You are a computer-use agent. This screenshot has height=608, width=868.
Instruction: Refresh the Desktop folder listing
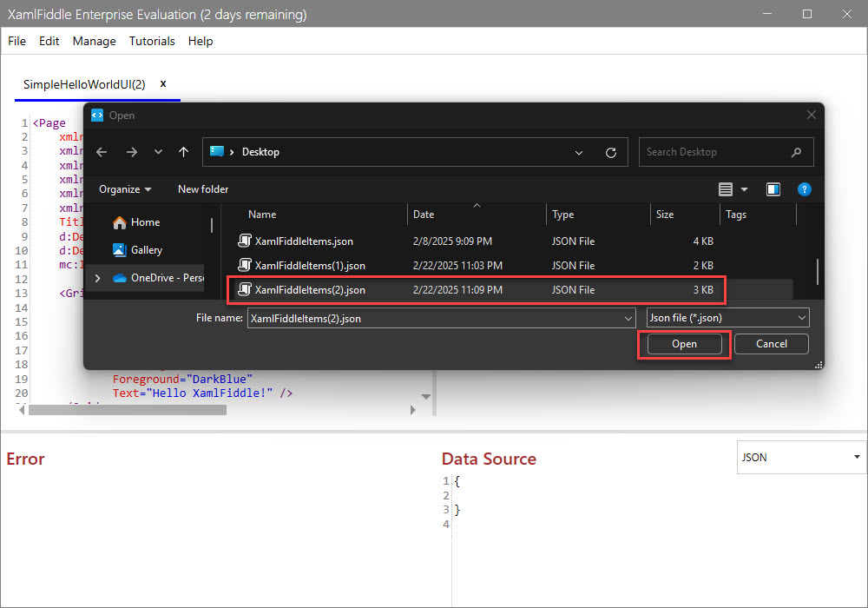pyautogui.click(x=611, y=152)
